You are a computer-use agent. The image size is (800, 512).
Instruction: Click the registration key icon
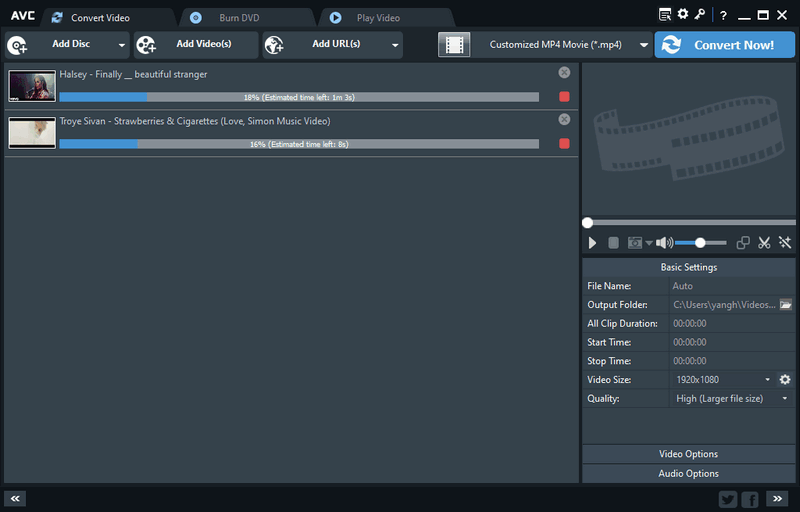pos(699,14)
